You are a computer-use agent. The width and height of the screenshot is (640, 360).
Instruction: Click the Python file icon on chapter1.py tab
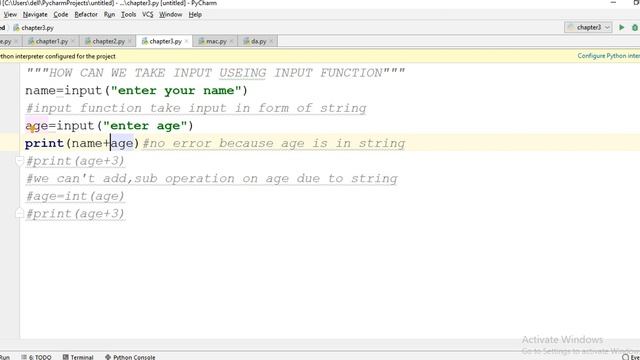[31, 41]
